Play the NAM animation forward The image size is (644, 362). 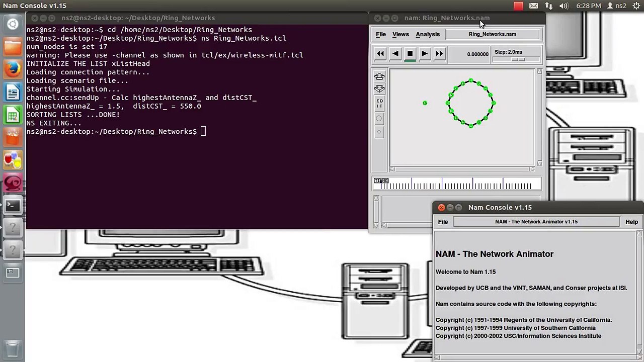point(425,54)
